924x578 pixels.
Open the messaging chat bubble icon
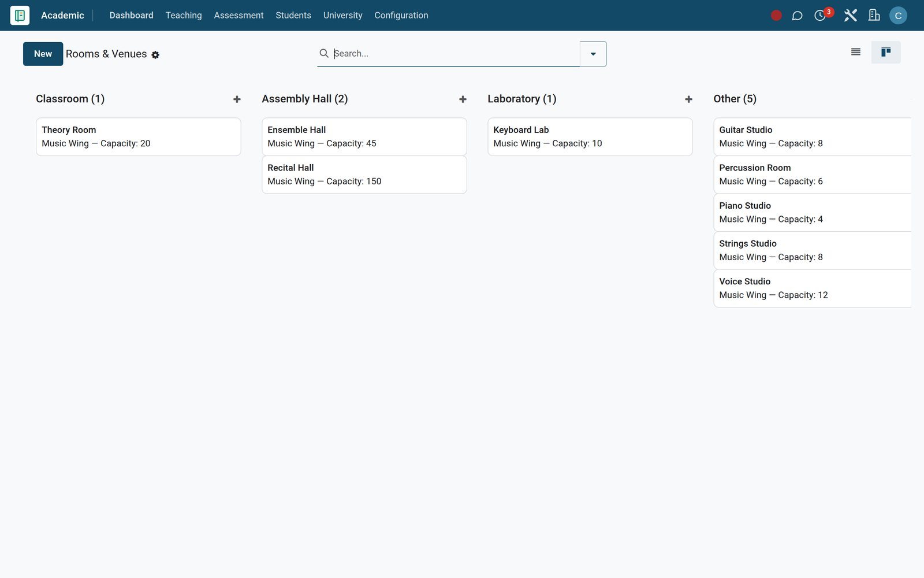797,16
